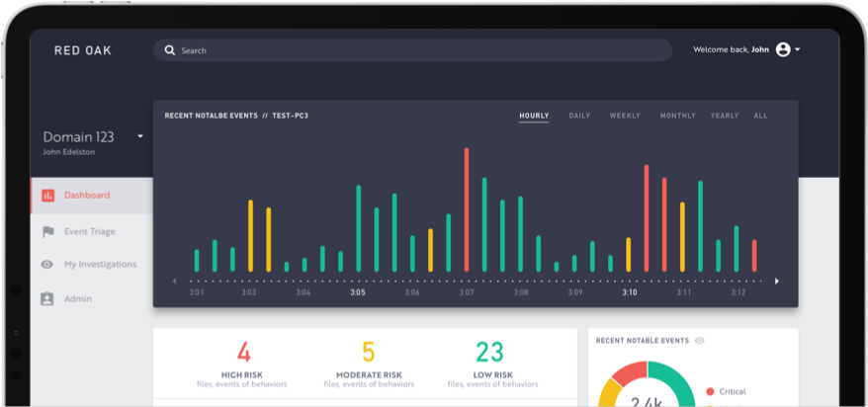
Task: Open the Dashboard menu item
Action: click(x=91, y=196)
